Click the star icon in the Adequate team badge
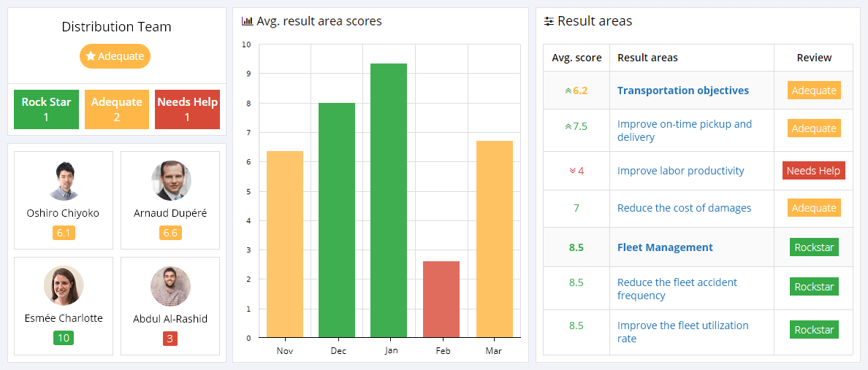 [x=91, y=56]
